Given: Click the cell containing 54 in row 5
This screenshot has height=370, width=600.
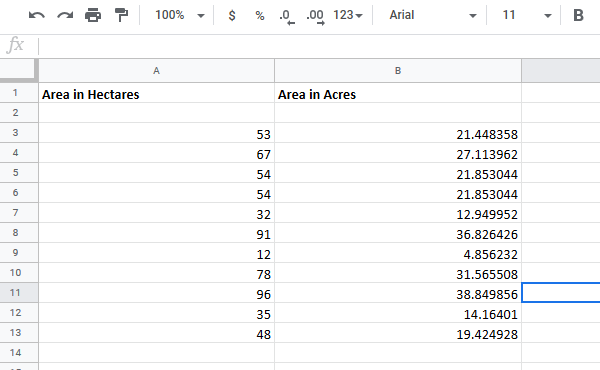Looking at the screenshot, I should click(x=157, y=173).
